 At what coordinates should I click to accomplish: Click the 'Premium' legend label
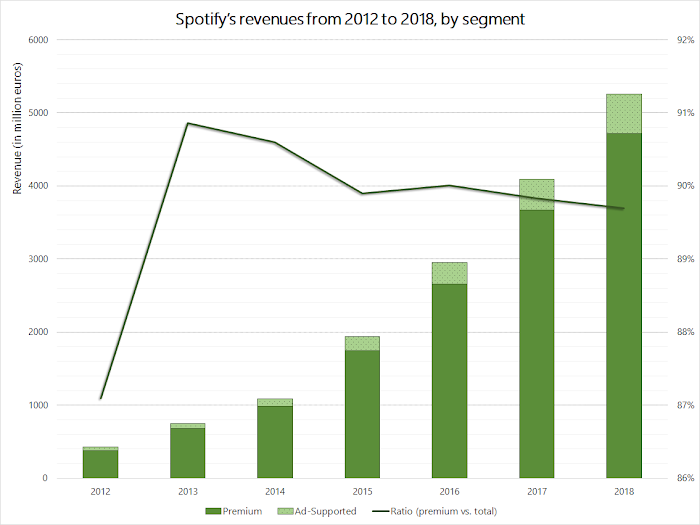(242, 511)
